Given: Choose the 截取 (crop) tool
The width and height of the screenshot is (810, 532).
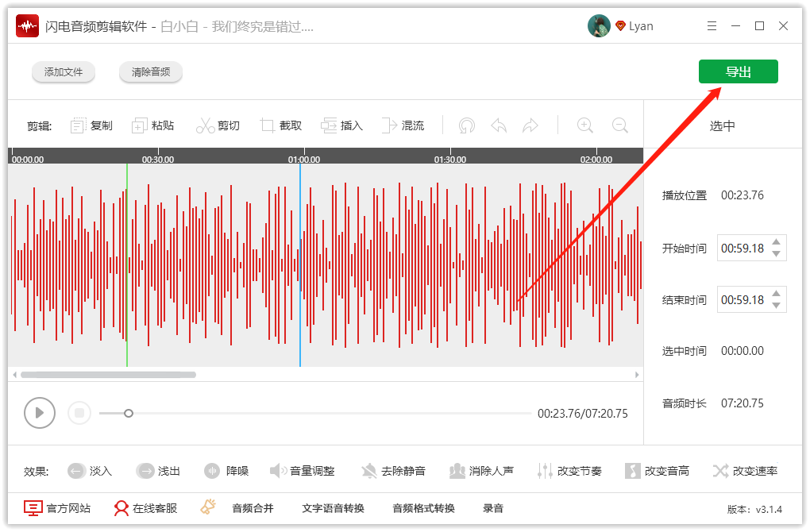Looking at the screenshot, I should click(x=281, y=125).
